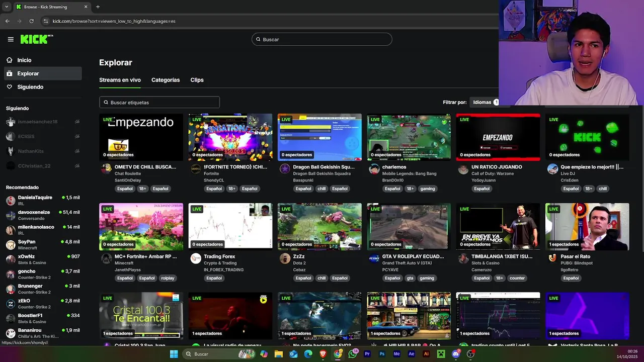Open Adobe Premiere Pro in taskbar
This screenshot has height=362, width=644.
[367, 354]
